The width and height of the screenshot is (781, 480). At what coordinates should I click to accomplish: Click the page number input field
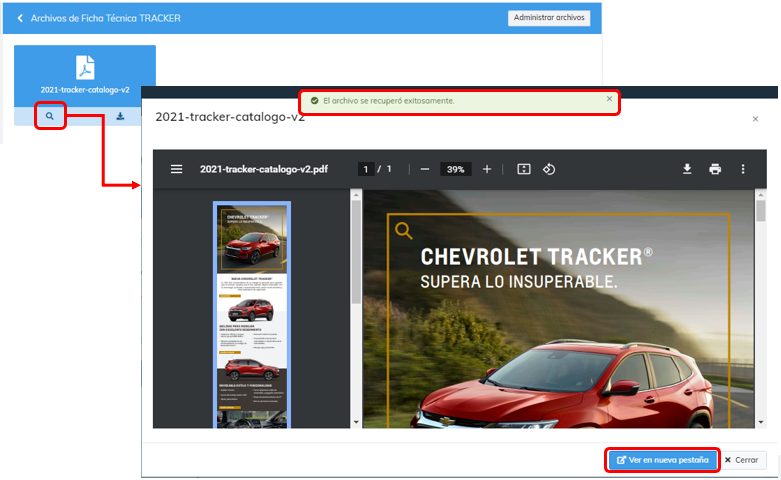click(366, 169)
